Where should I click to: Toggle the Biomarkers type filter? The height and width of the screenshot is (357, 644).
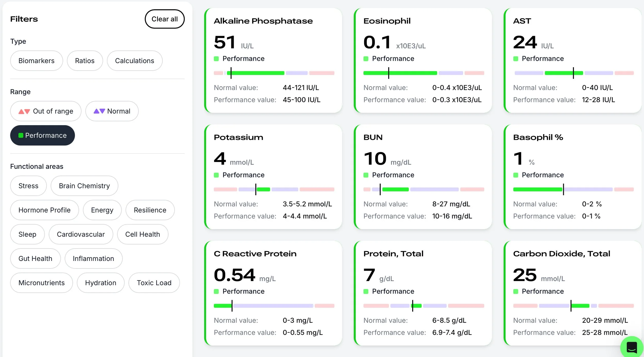coord(36,61)
